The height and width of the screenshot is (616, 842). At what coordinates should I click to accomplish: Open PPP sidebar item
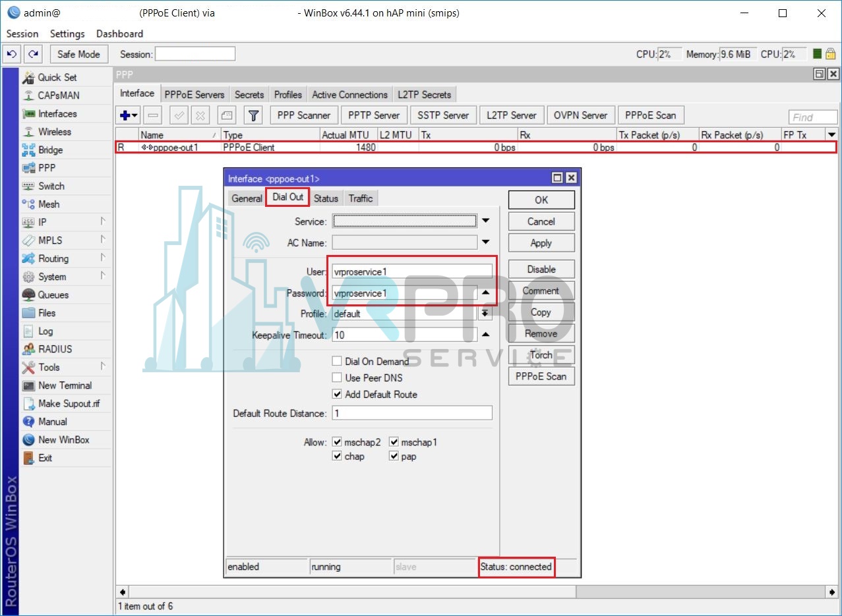(x=47, y=168)
